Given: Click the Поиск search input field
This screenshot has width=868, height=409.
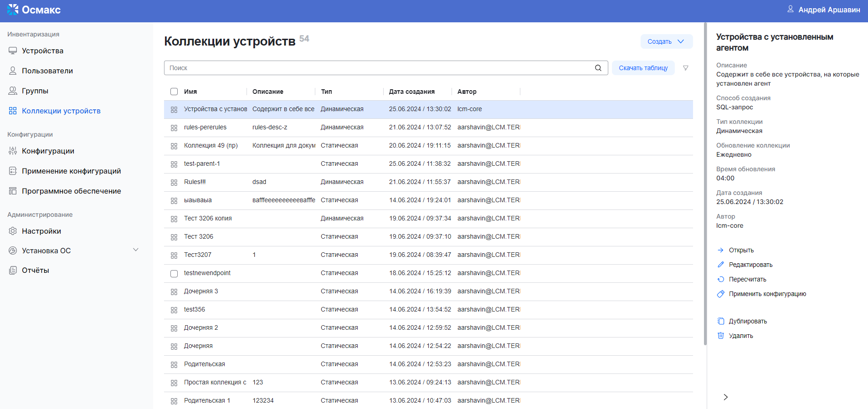Looking at the screenshot, I should 378,68.
